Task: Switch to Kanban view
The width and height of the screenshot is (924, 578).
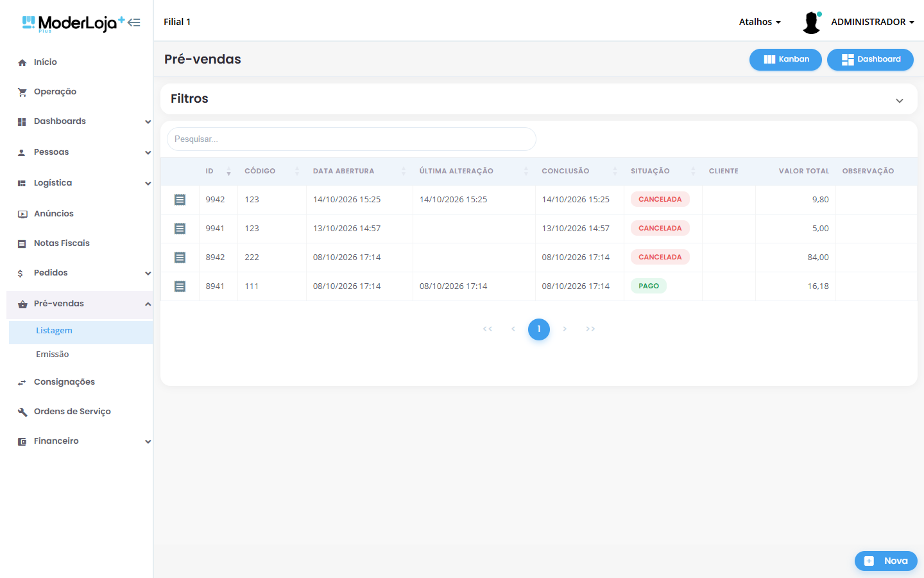Action: (785, 60)
